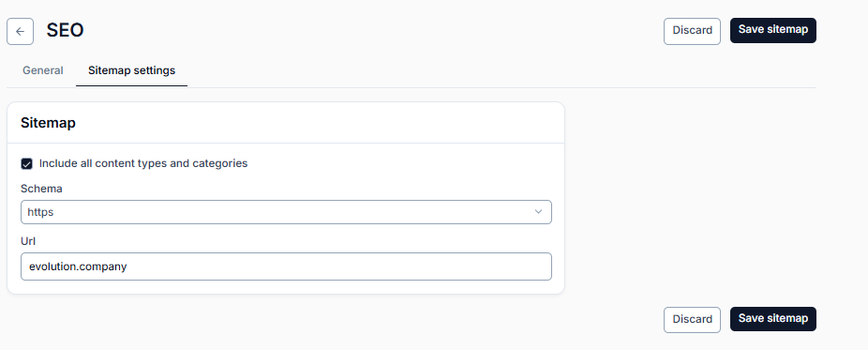The height and width of the screenshot is (350, 868).
Task: Go back using the left arrow icon
Action: [20, 32]
